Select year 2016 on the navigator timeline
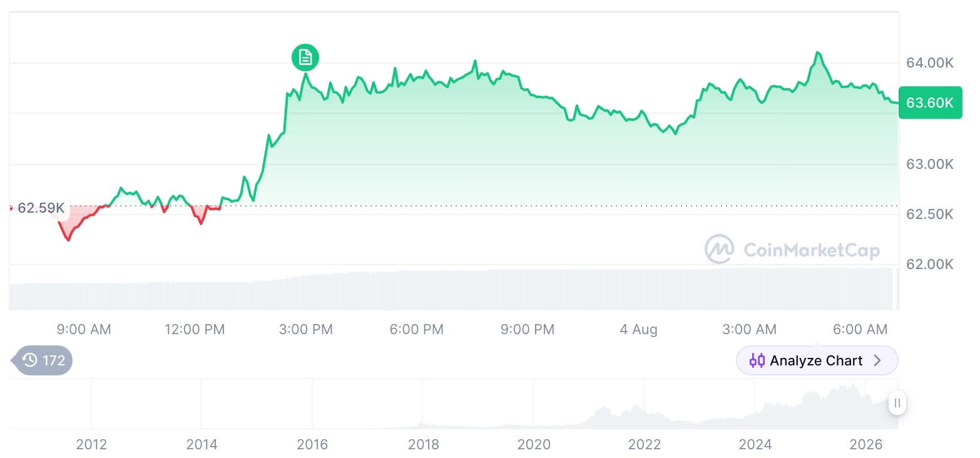Image resolution: width=980 pixels, height=458 pixels. pos(312,445)
